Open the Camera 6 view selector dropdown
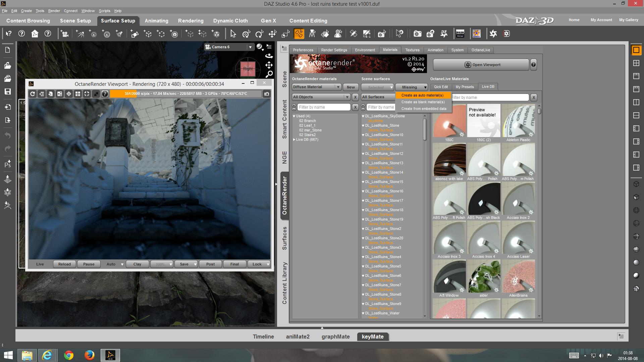The image size is (644, 362). [250, 47]
